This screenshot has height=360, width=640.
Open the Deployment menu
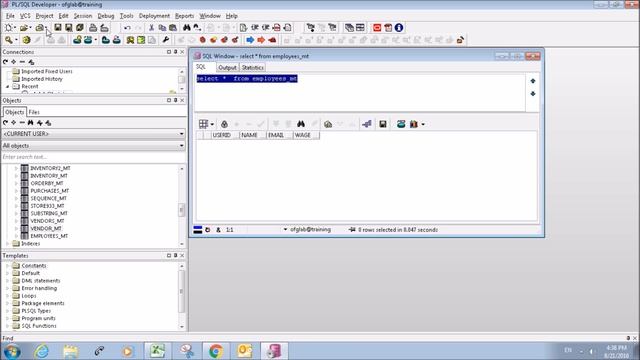pyautogui.click(x=154, y=16)
